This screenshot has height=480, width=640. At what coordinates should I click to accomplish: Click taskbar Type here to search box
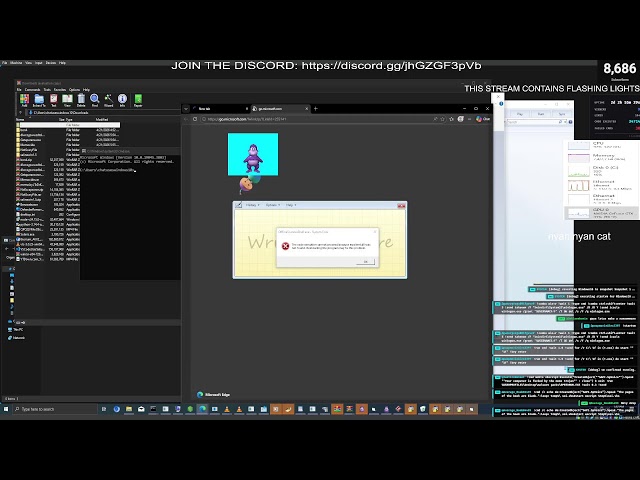pyautogui.click(x=55, y=409)
